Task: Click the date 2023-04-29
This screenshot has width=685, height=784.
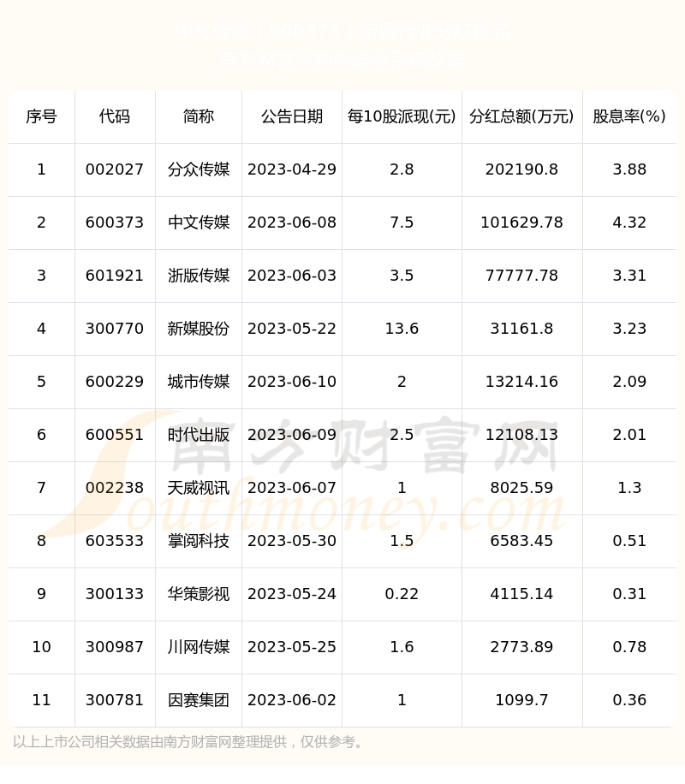Action: 292,169
